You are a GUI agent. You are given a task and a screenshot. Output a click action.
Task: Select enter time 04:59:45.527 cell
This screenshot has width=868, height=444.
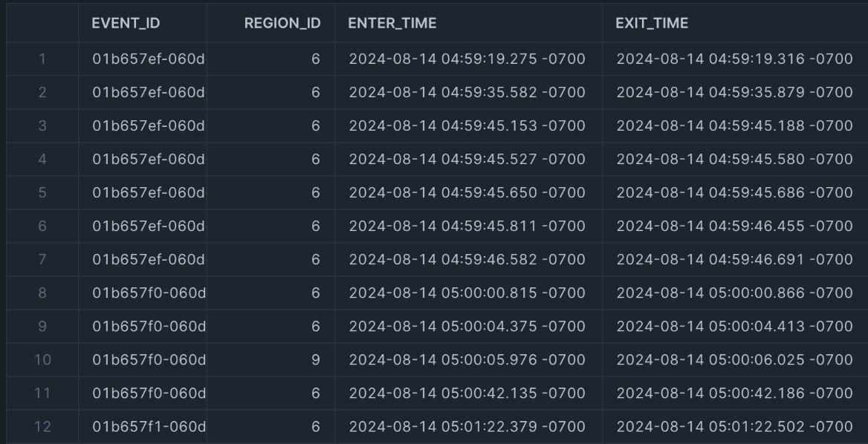tap(467, 159)
